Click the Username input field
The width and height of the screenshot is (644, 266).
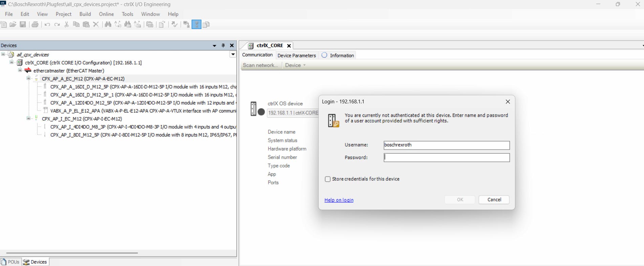pos(447,145)
